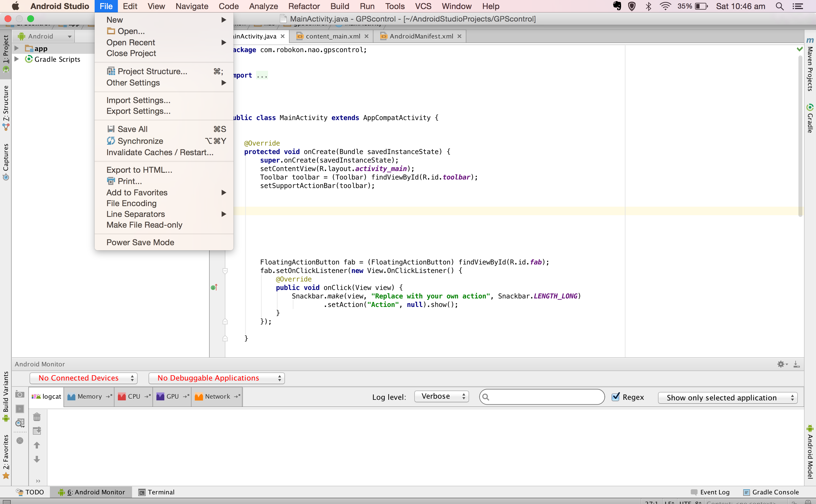Screen dimensions: 816x504
Task: Open the Terminal tool window
Action: (157, 492)
